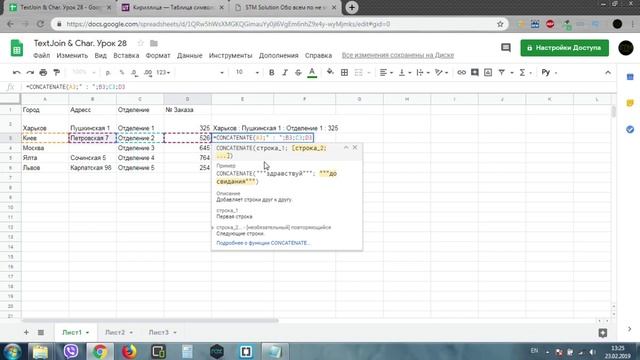This screenshot has height=360, width=640.
Task: Toggle strikethrough formatting
Action: (x=298, y=73)
